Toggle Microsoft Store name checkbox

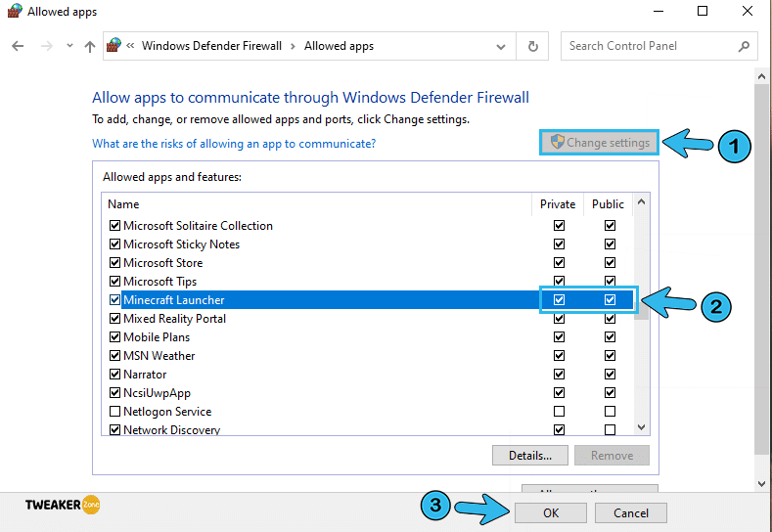[x=114, y=263]
